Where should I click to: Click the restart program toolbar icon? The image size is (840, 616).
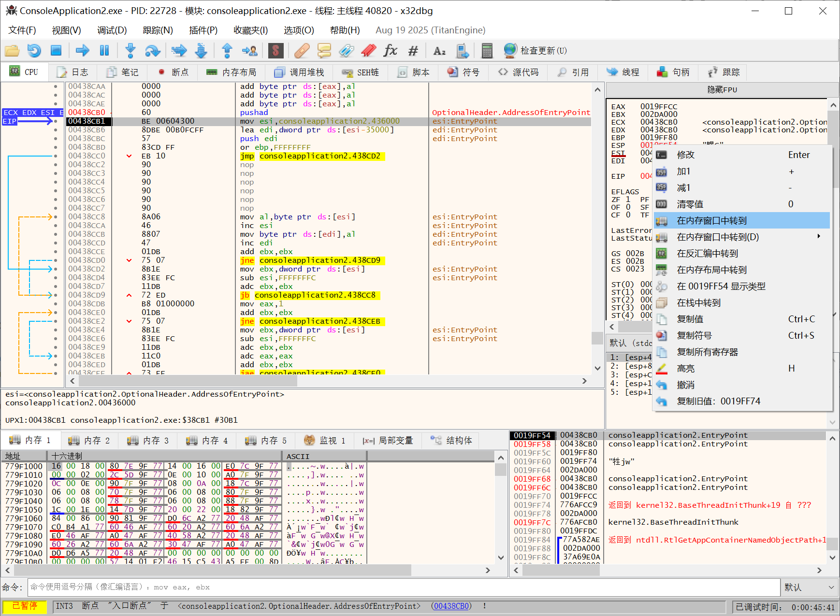coord(34,50)
